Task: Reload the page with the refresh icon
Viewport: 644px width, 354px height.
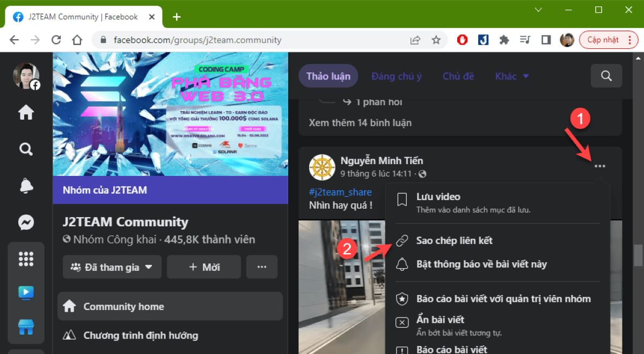Action: 56,40
